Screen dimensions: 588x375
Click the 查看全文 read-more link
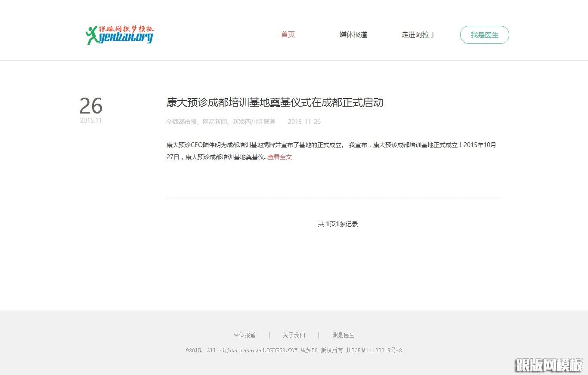tap(279, 157)
